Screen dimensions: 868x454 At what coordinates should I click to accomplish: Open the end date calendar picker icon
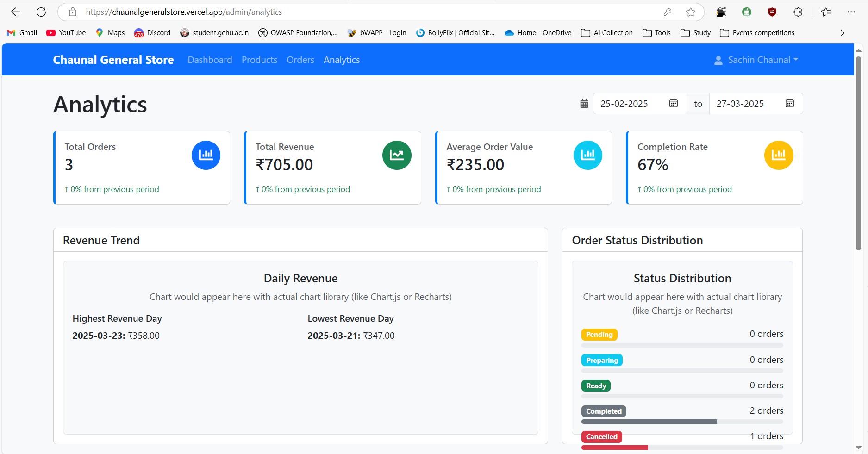pyautogui.click(x=790, y=103)
